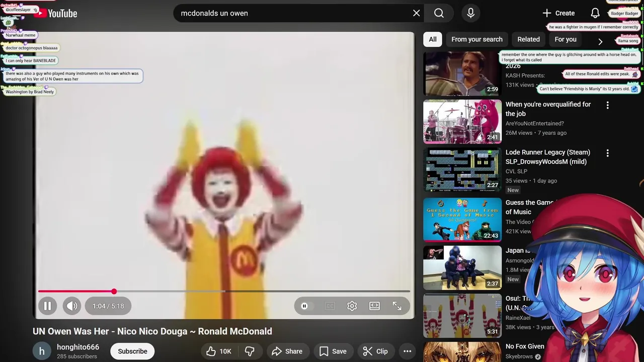This screenshot has height=362, width=644.
Task: Seek on the video progress bar
Action: 224,291
